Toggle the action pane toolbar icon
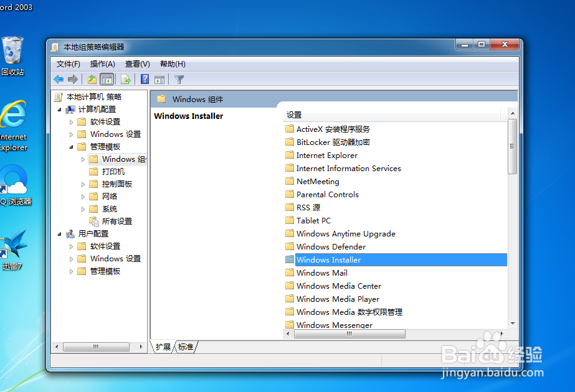Viewport: 575px width, 392px height. [159, 79]
